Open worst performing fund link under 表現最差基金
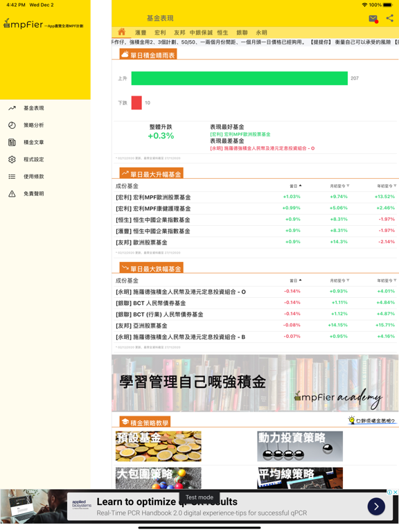 pos(263,148)
